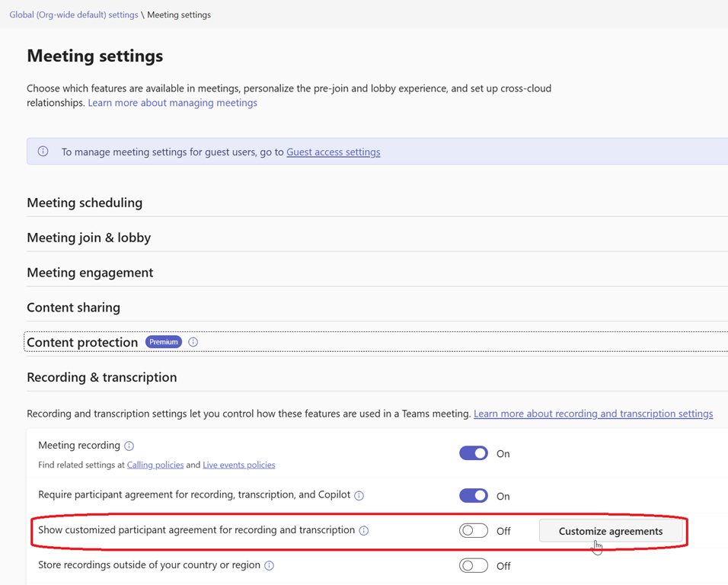Click info icon for customized participant agreement
The image size is (728, 585).
tap(363, 530)
